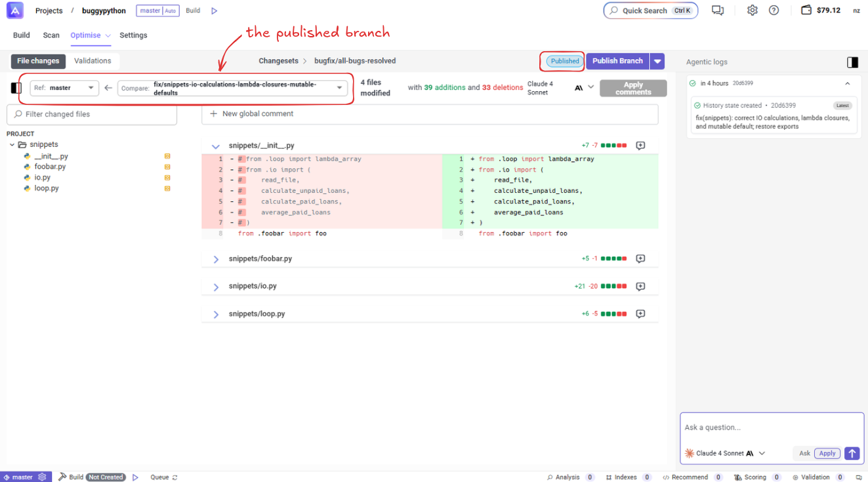Switch chat mode to Ask
Viewport: 868px width, 482px height.
coord(804,453)
